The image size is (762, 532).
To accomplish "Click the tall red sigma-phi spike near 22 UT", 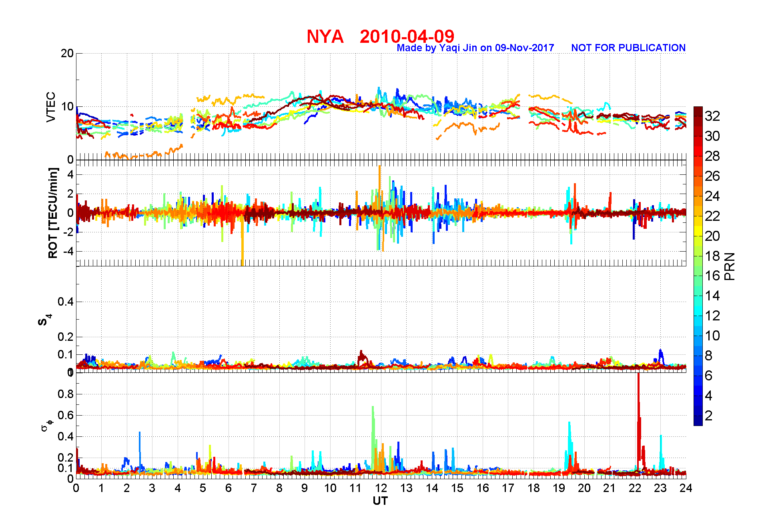I will [639, 420].
